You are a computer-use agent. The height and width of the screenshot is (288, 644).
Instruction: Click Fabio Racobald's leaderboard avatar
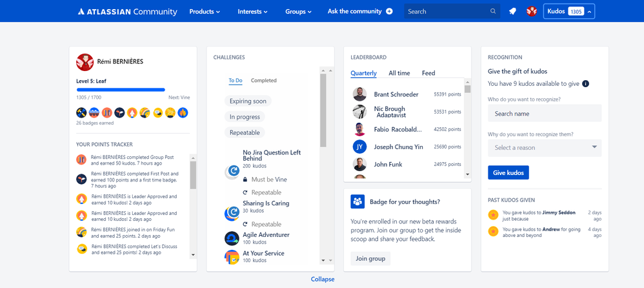(x=359, y=129)
